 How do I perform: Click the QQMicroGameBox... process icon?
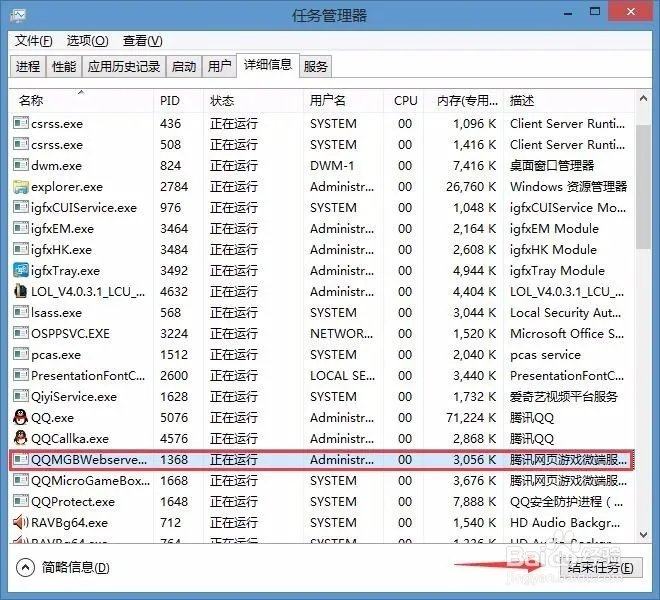pyautogui.click(x=20, y=480)
